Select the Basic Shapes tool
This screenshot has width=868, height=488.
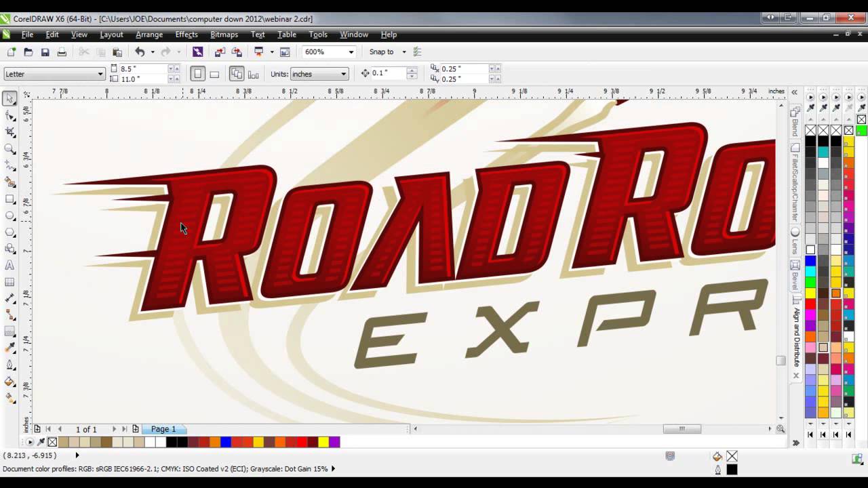(x=9, y=249)
